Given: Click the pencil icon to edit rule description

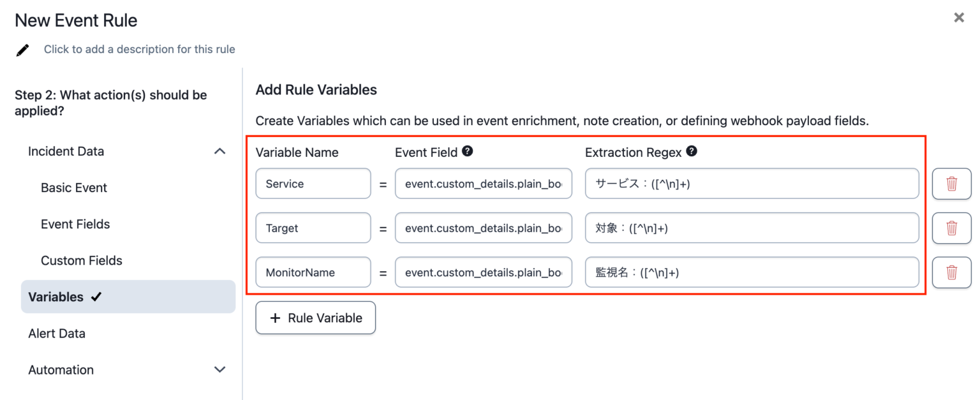Looking at the screenshot, I should click(x=23, y=48).
